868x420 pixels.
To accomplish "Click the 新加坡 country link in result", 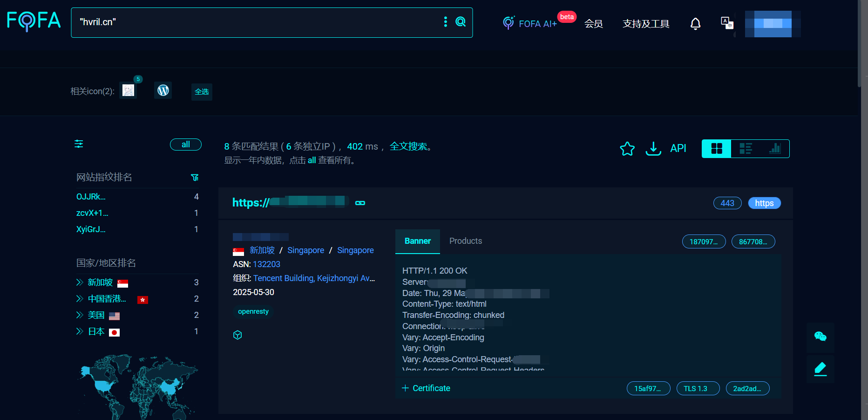I will click(x=262, y=250).
